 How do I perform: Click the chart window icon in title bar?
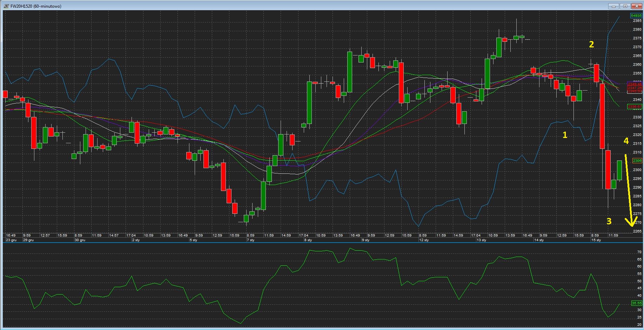click(6, 6)
